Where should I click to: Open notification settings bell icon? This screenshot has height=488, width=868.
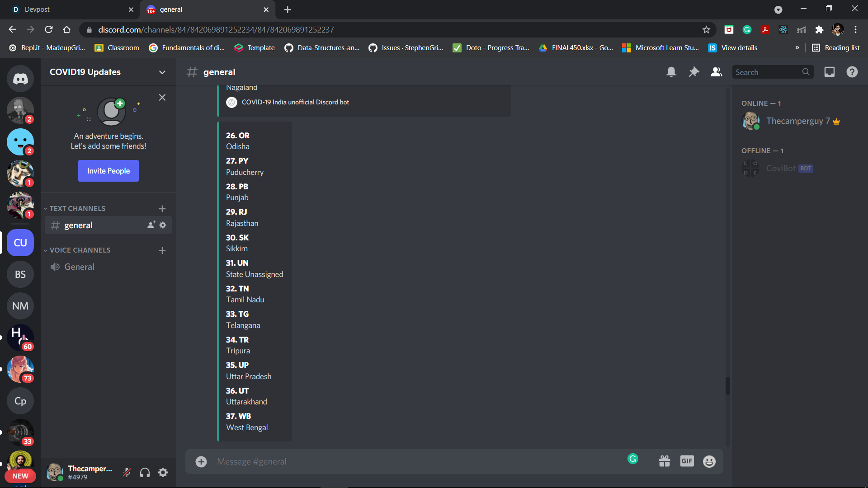671,72
